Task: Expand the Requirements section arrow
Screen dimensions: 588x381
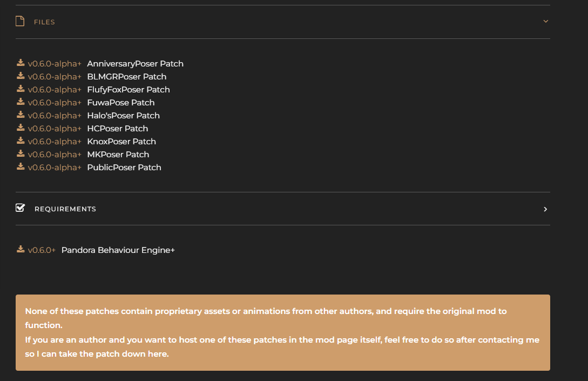Action: tap(545, 209)
